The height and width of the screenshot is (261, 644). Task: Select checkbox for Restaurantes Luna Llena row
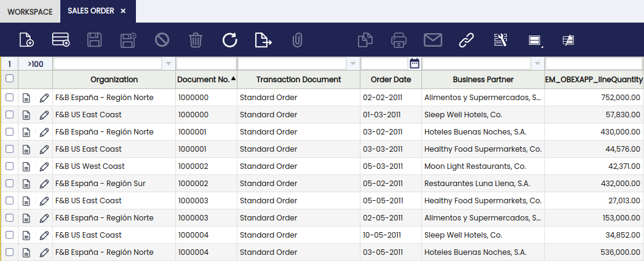(9, 184)
